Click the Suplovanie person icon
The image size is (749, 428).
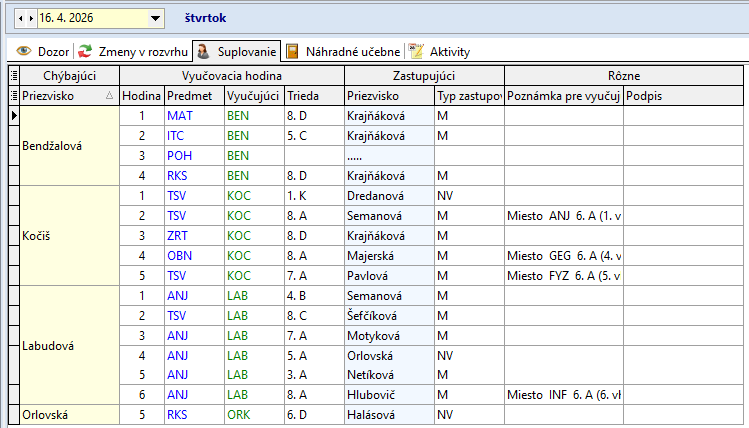point(202,51)
